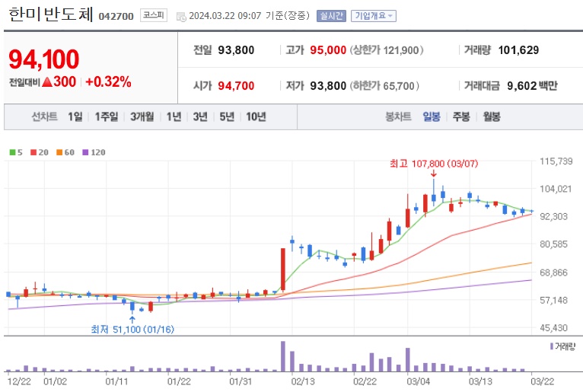The height and width of the screenshot is (392, 583).
Task: Click the 한미반도체 stock name
Action: [x=51, y=15]
